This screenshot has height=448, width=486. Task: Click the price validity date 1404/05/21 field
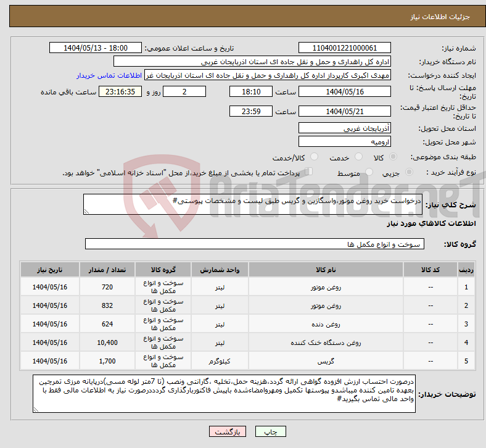pyautogui.click(x=344, y=111)
